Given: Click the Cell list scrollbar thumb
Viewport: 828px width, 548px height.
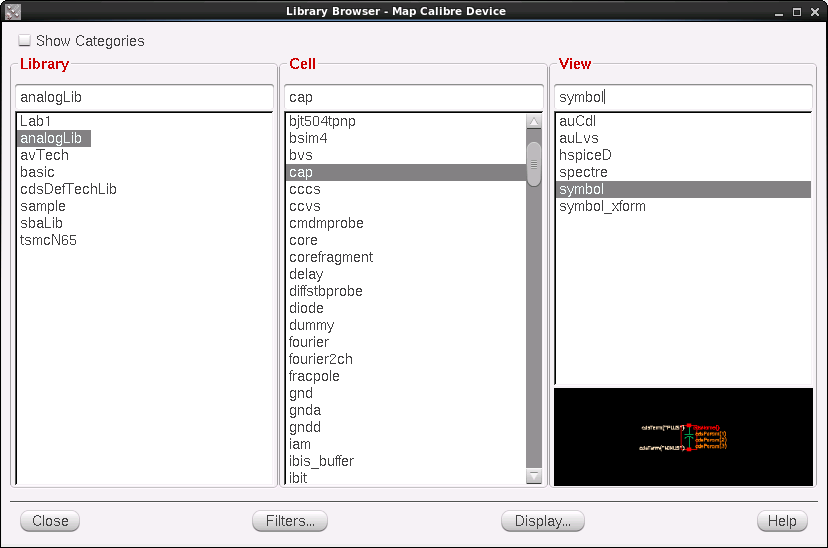Looking at the screenshot, I should (534, 164).
